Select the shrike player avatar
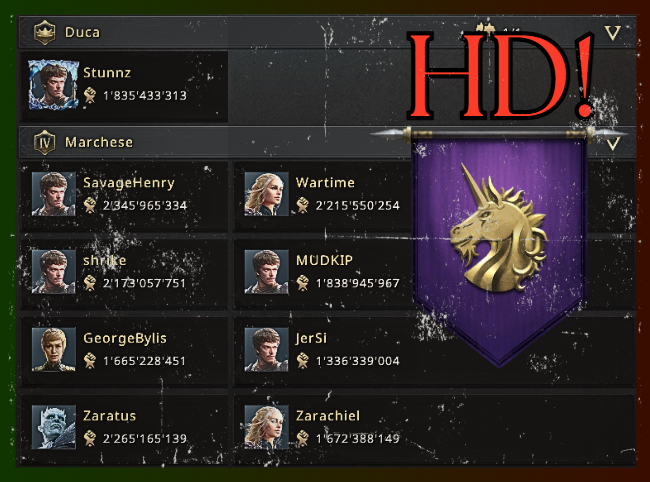This screenshot has height=482, width=650. click(53, 271)
